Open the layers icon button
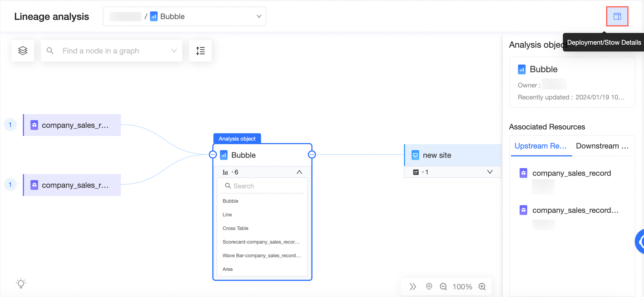644x297 pixels. pyautogui.click(x=23, y=51)
